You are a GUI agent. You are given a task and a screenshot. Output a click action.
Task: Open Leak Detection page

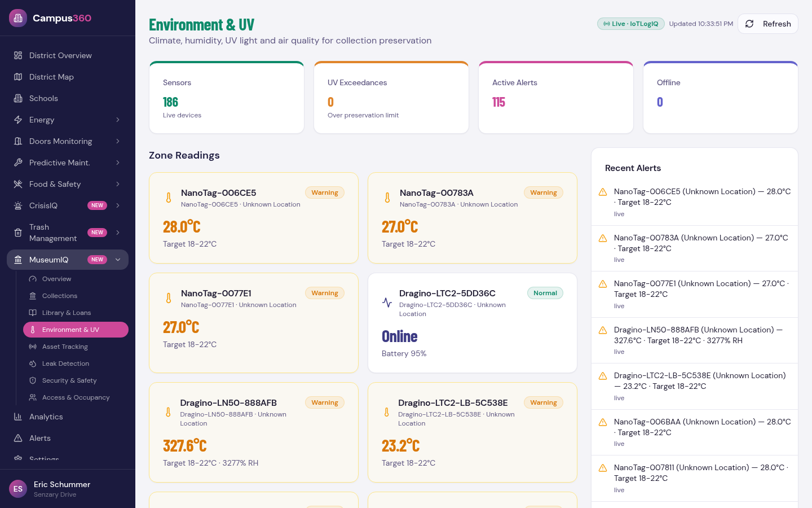tap(76, 364)
